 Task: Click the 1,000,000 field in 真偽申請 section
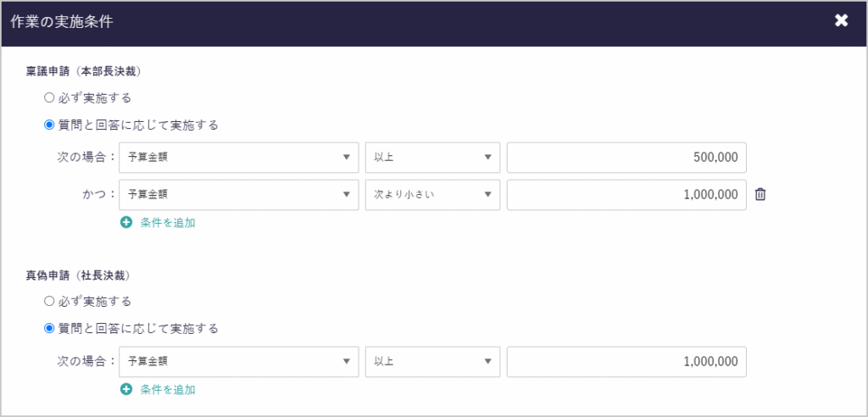click(x=626, y=361)
